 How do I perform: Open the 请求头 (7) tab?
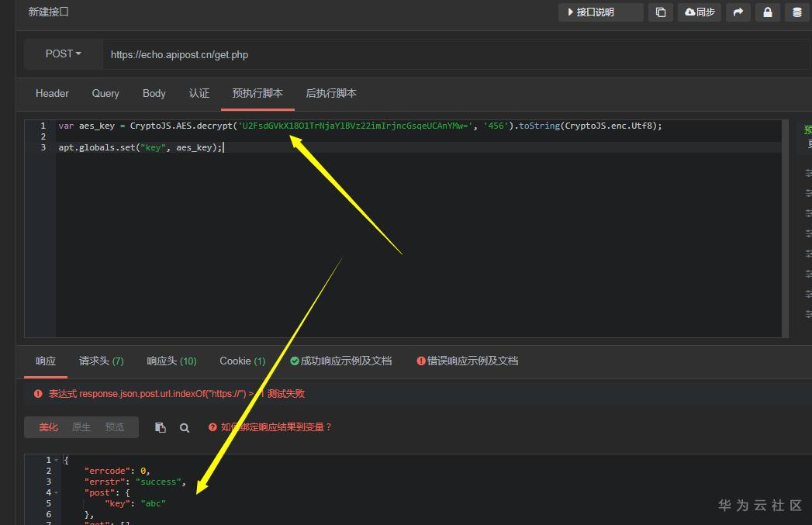[101, 361]
